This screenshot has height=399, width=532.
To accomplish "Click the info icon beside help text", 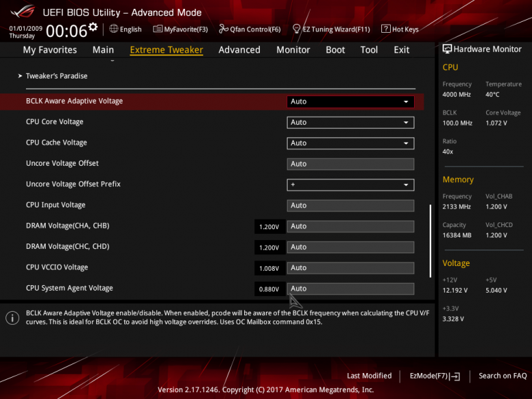I will [x=12, y=318].
